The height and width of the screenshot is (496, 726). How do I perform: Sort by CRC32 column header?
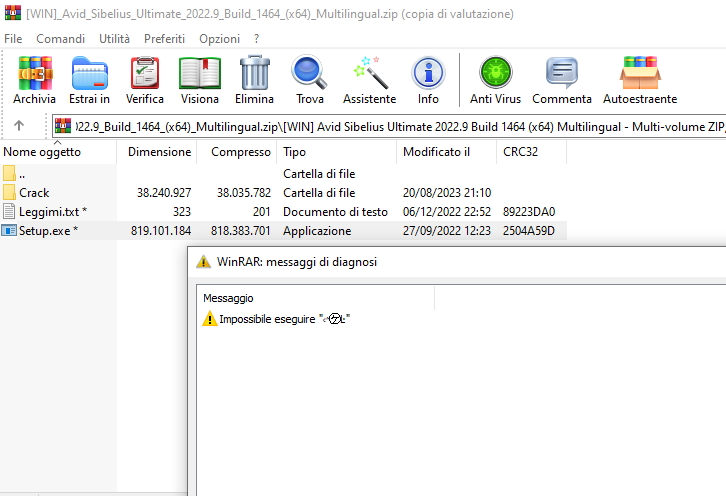[532, 152]
